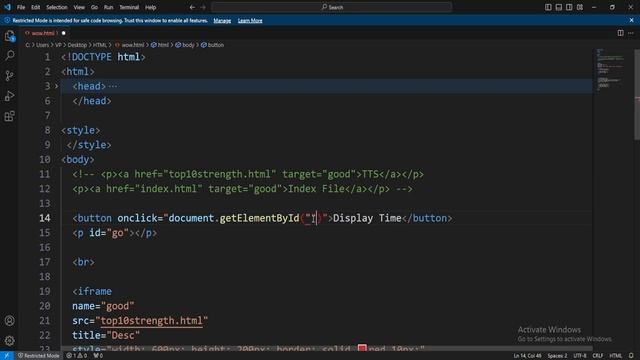Open the HTML breadcrumb folder dropdown

tap(100, 45)
